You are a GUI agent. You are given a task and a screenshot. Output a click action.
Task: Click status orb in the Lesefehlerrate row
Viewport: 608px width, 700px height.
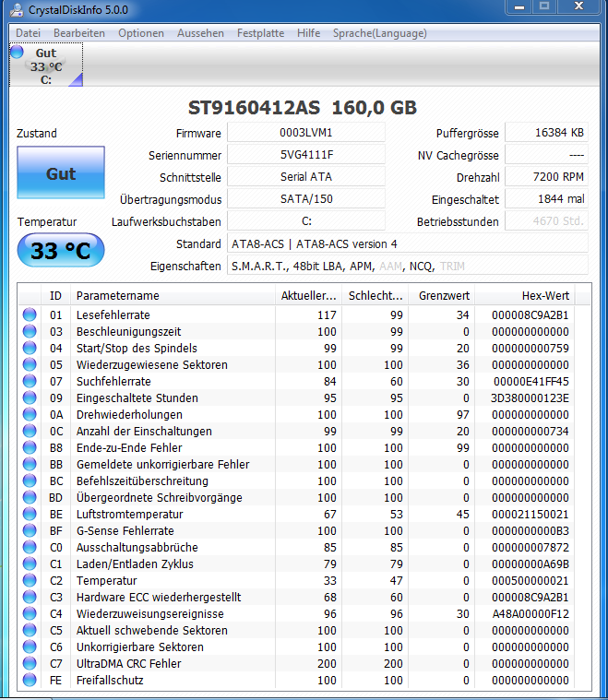[x=30, y=314]
